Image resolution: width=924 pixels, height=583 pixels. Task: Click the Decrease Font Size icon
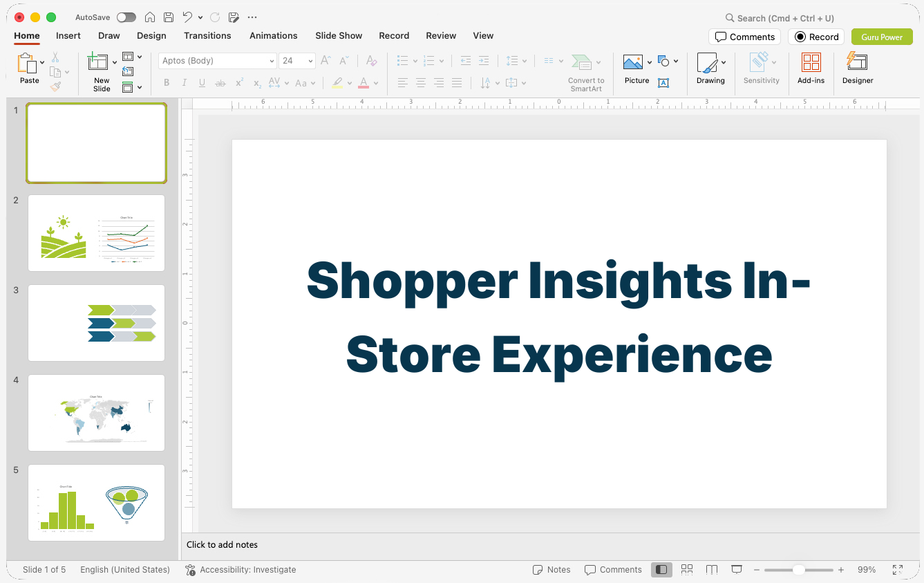click(x=344, y=61)
